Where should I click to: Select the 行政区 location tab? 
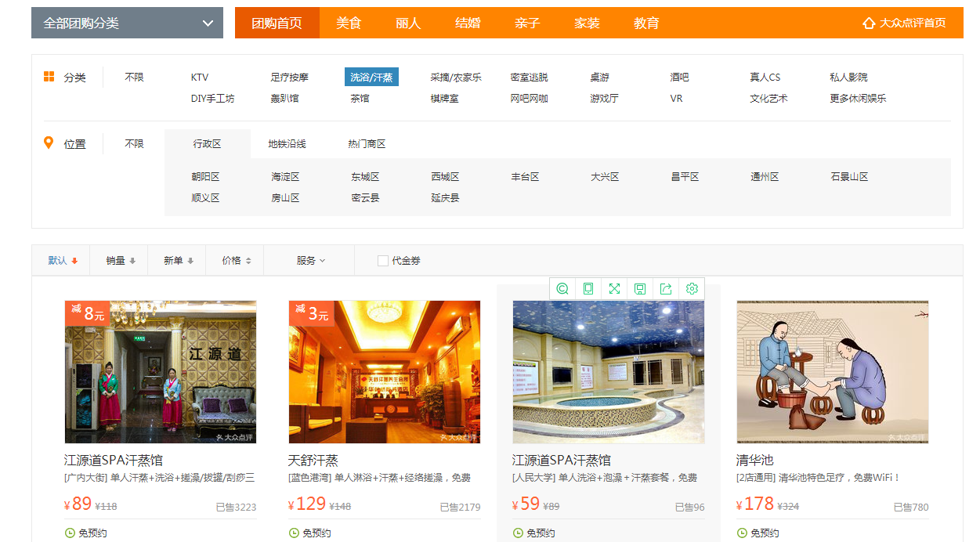(208, 144)
